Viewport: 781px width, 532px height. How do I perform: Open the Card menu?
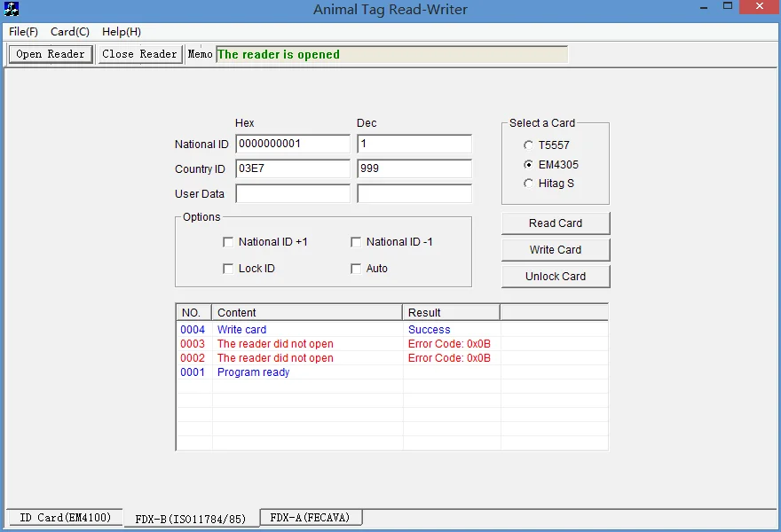69,31
